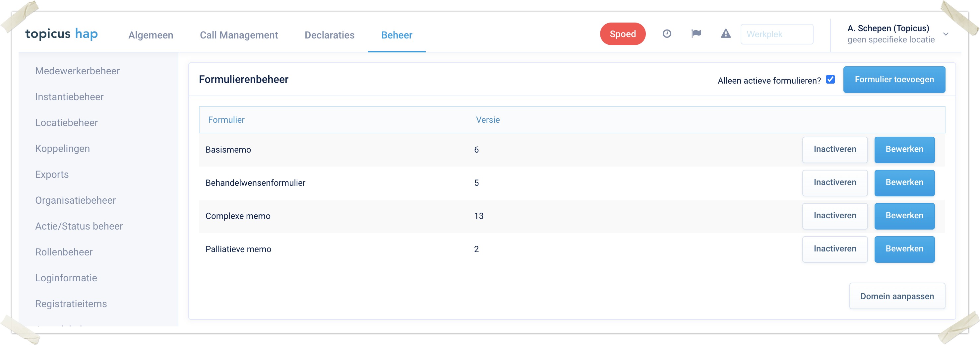Click Bewerken for Basismemo
This screenshot has height=345, width=980.
tap(904, 149)
